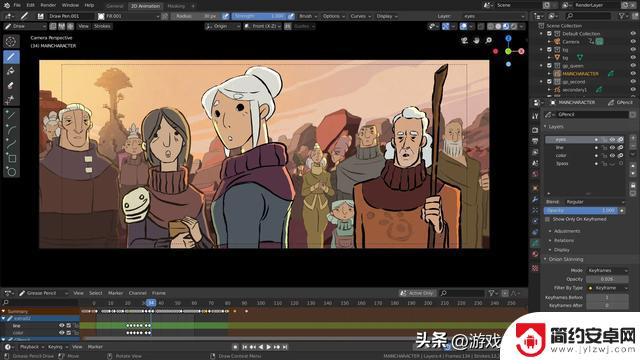Adjust the layer Opacity slider
The width and height of the screenshot is (640, 360).
tap(581, 211)
